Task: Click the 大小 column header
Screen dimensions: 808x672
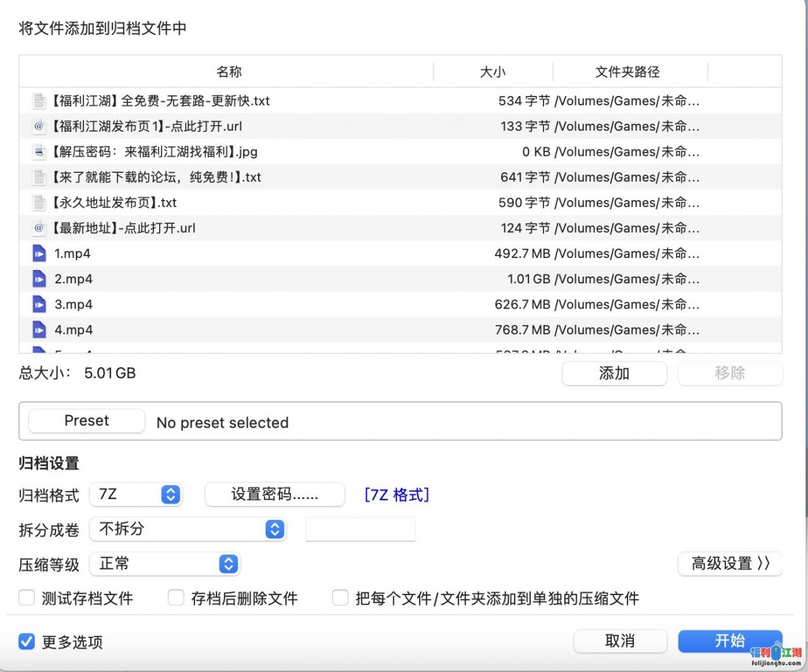Action: pyautogui.click(x=492, y=72)
